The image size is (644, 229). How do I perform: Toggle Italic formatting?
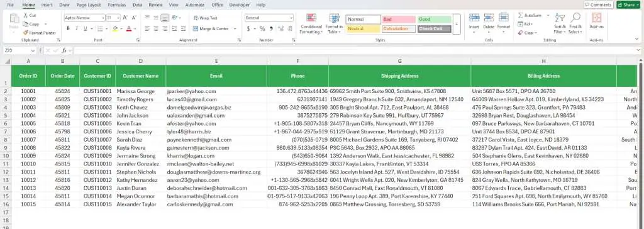click(77, 29)
